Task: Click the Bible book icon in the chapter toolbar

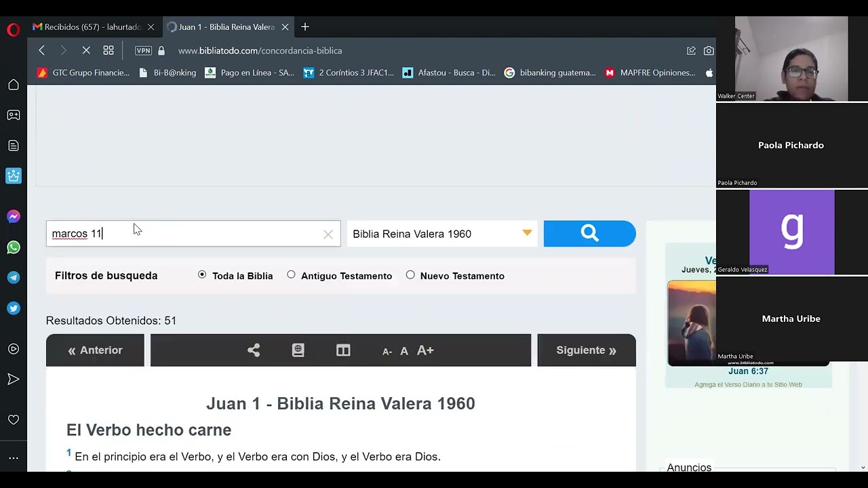Action: 298,350
